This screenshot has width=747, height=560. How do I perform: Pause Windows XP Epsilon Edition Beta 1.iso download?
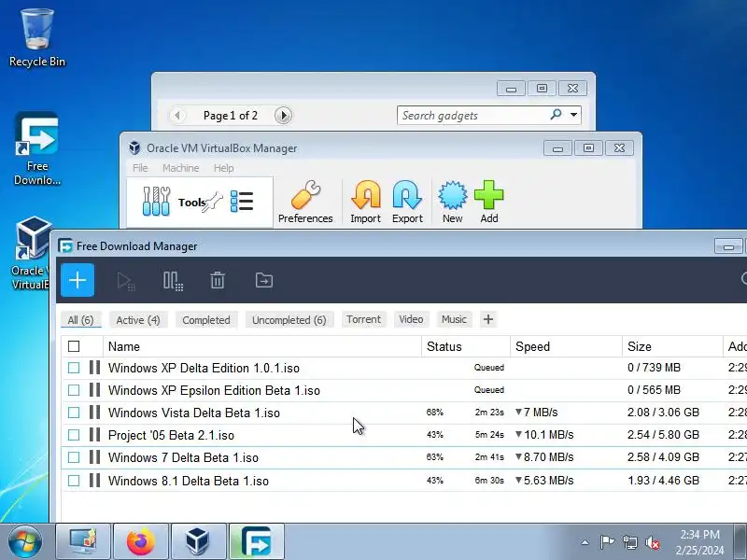coord(95,390)
